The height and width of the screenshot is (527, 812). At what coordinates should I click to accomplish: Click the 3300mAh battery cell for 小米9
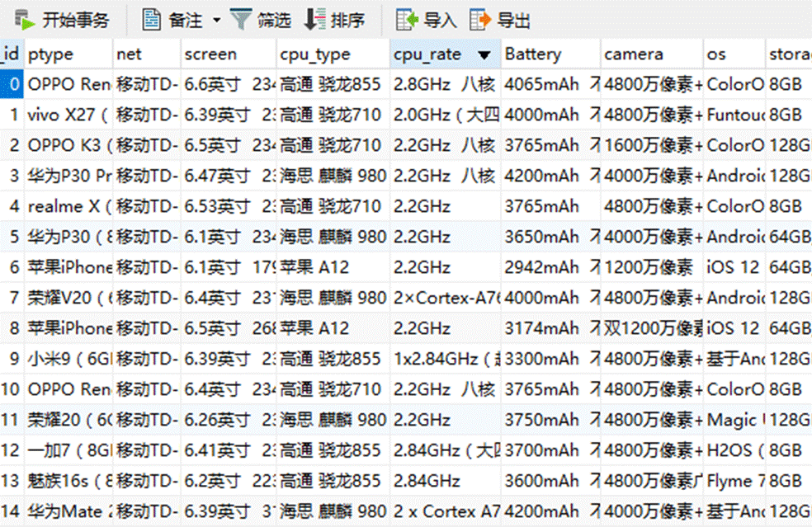[x=550, y=359]
